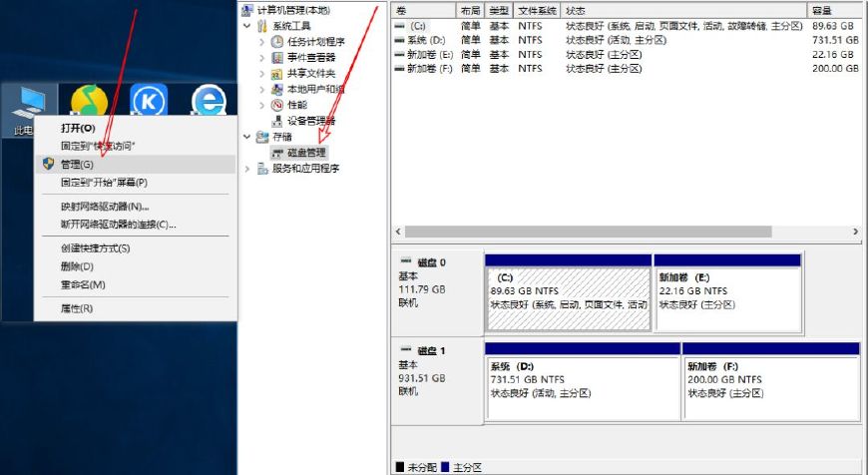Expand the 事件查看器 node
This screenshot has height=475, width=868.
point(261,58)
